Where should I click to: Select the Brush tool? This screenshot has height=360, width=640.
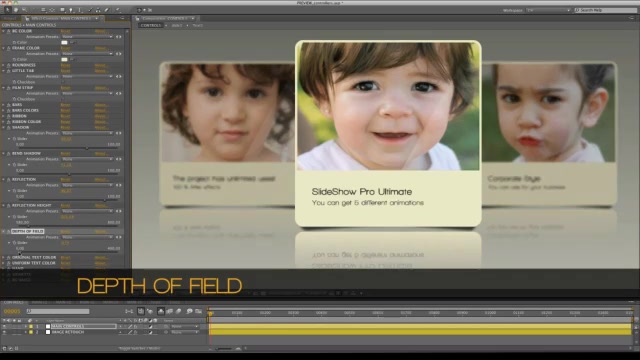pyautogui.click(x=90, y=10)
